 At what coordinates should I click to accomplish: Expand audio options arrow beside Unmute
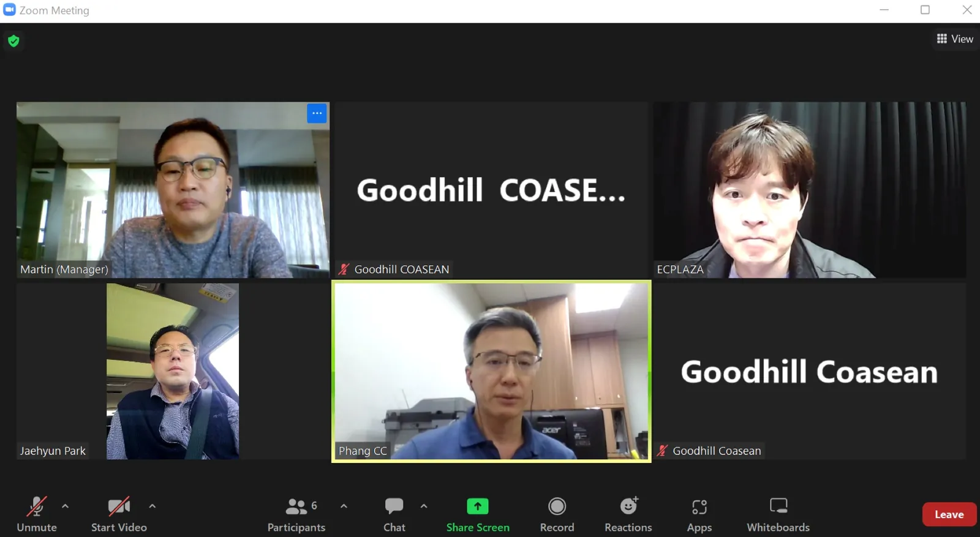tap(66, 506)
